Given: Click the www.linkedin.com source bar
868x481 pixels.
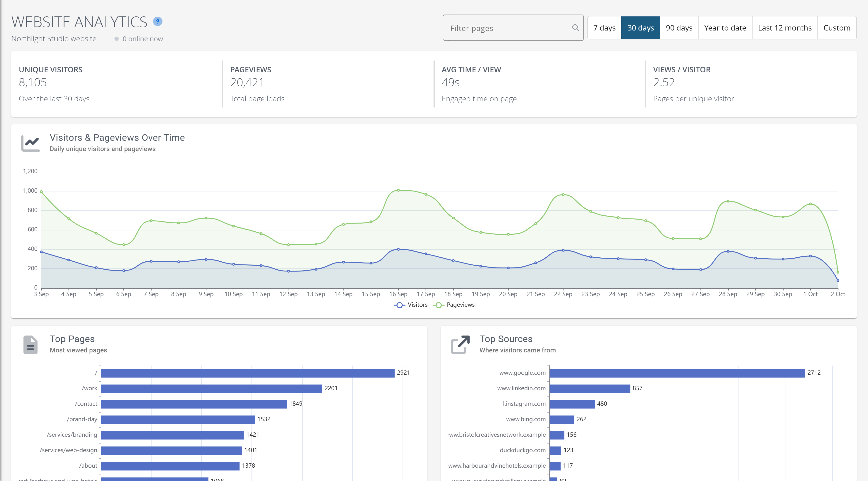Looking at the screenshot, I should point(590,388).
